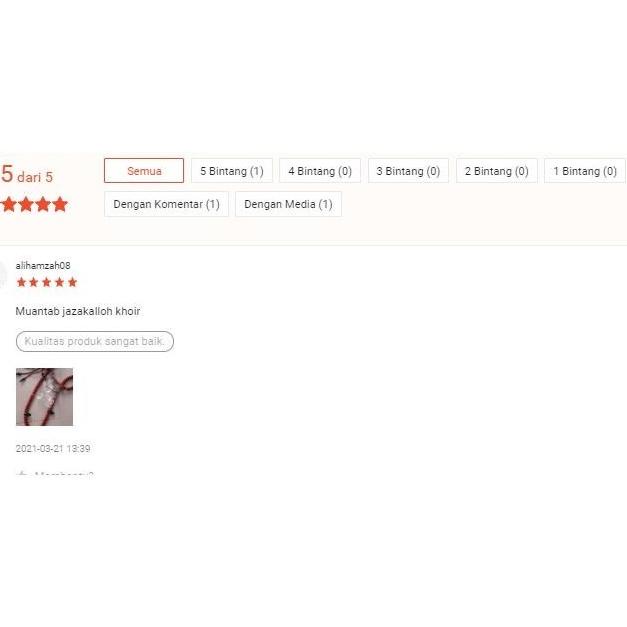627x627 pixels.
Task: Click the review date 2021-03-21 13:39
Action: (53, 448)
